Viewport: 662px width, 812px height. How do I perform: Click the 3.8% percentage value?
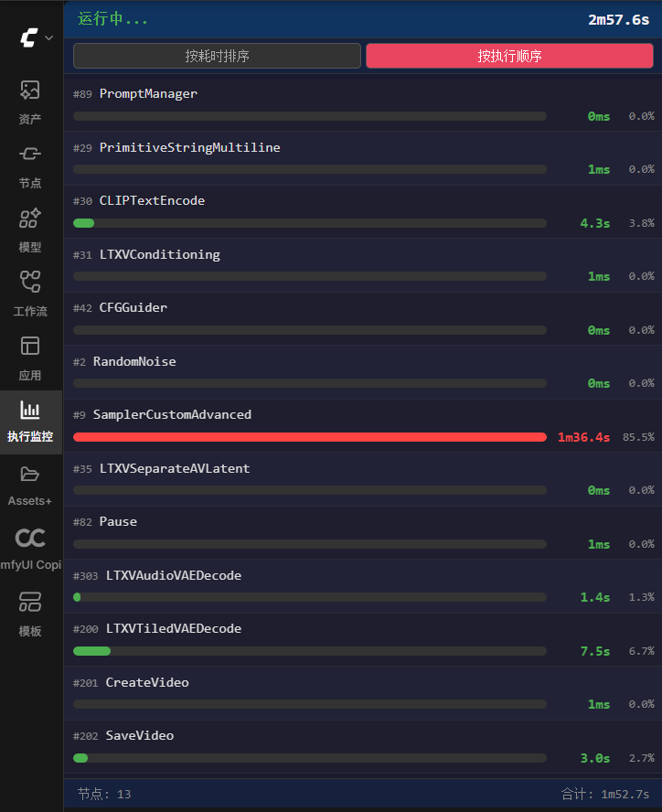point(642,223)
